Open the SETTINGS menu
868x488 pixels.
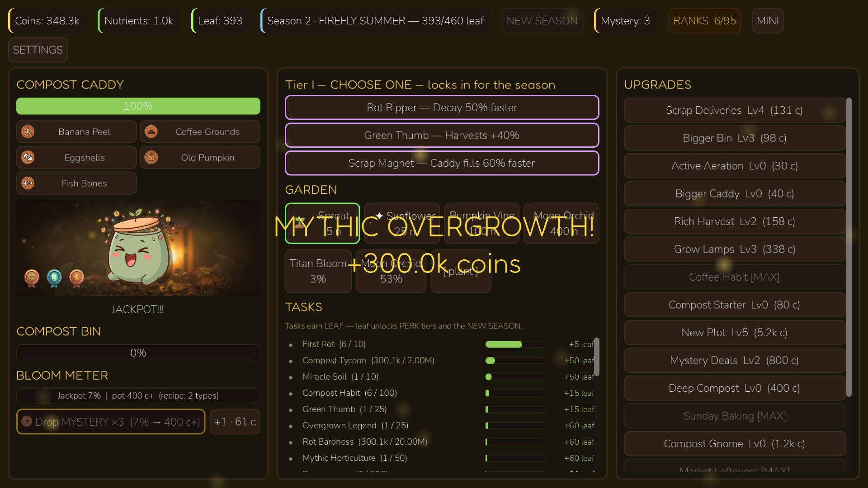(38, 50)
